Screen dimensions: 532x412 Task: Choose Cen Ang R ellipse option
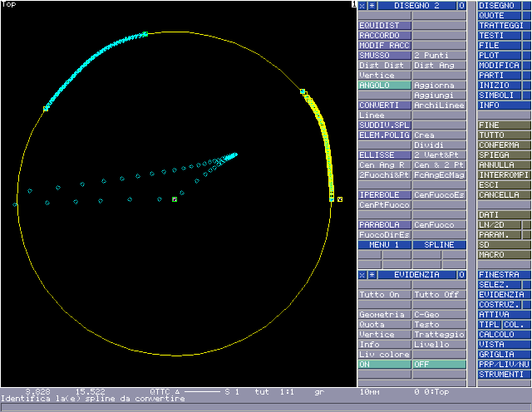(385, 165)
